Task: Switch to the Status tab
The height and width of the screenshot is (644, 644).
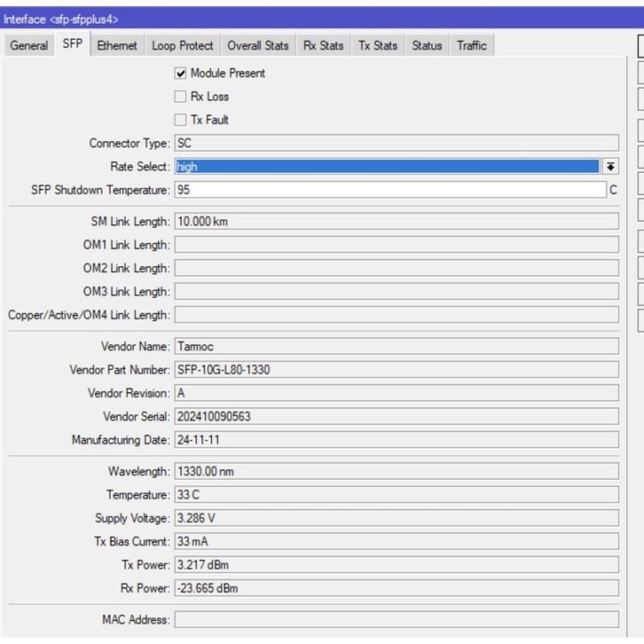Action: coord(427,46)
